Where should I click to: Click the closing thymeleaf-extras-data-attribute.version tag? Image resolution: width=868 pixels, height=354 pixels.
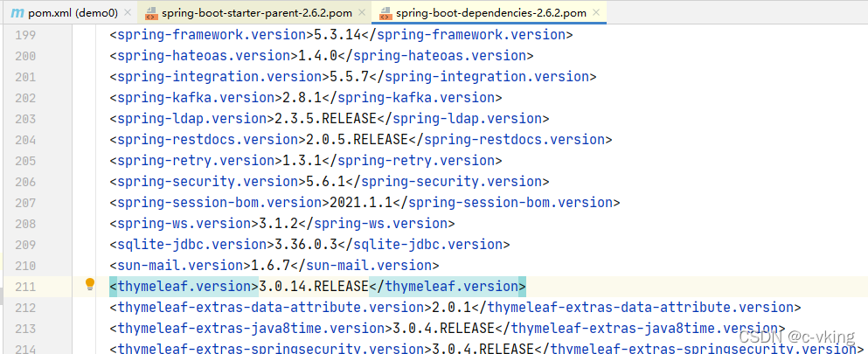(x=636, y=307)
